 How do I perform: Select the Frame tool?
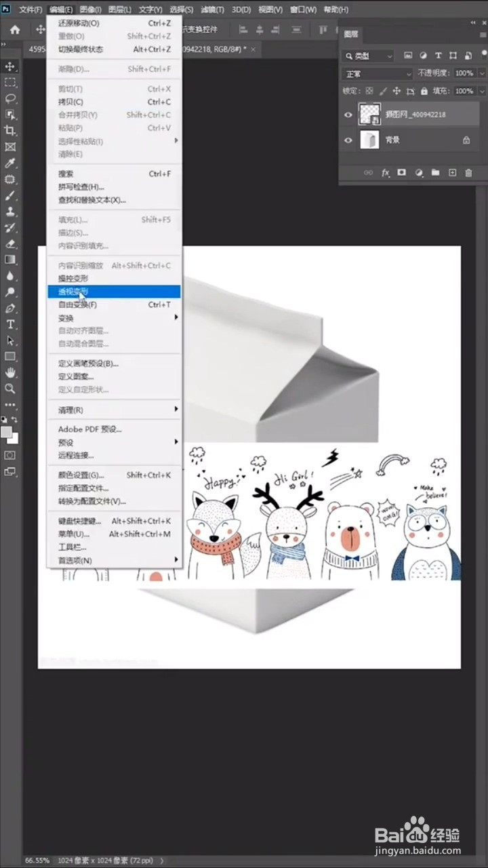point(10,146)
